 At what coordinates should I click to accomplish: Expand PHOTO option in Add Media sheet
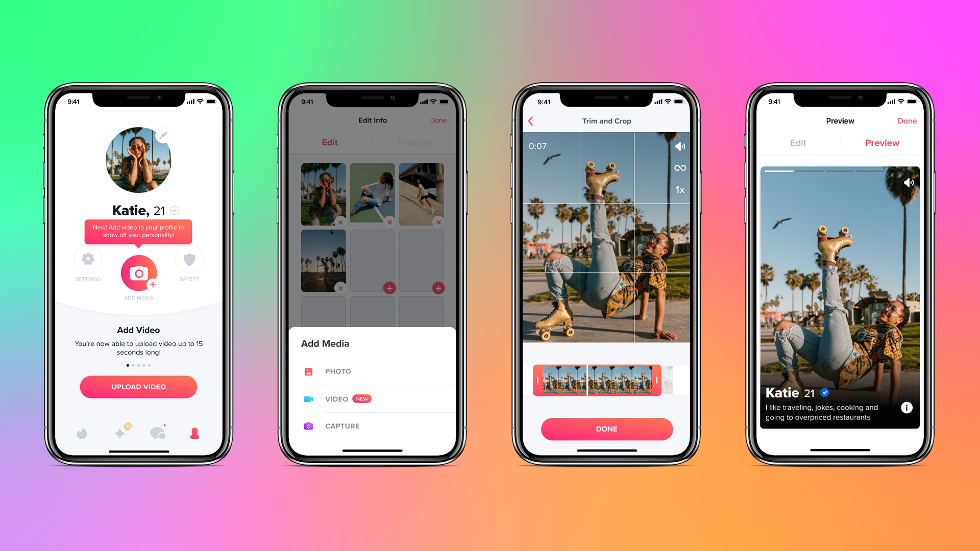click(x=374, y=371)
